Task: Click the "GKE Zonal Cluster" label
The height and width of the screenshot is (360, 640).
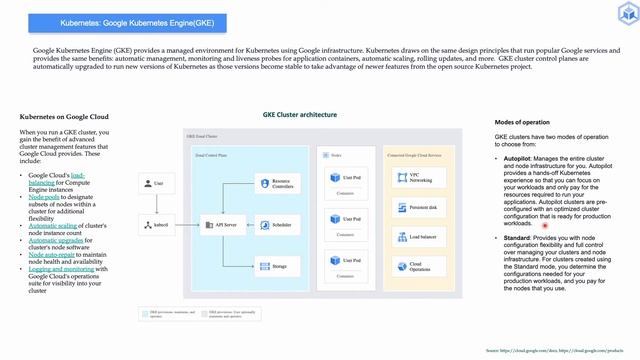Action: [x=202, y=136]
